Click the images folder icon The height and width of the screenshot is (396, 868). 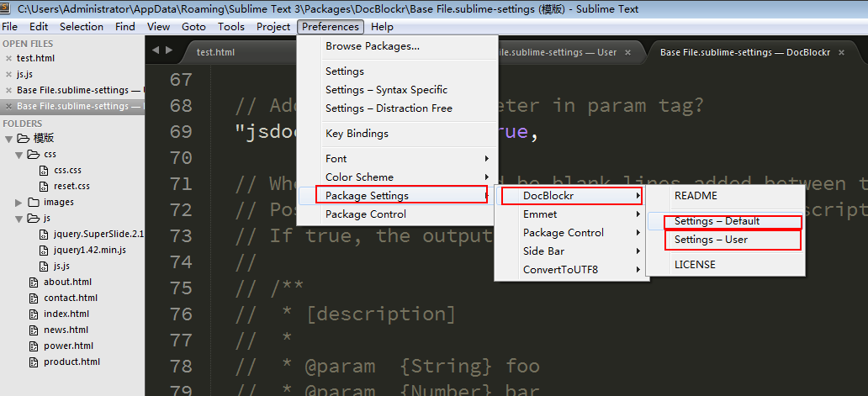(34, 203)
